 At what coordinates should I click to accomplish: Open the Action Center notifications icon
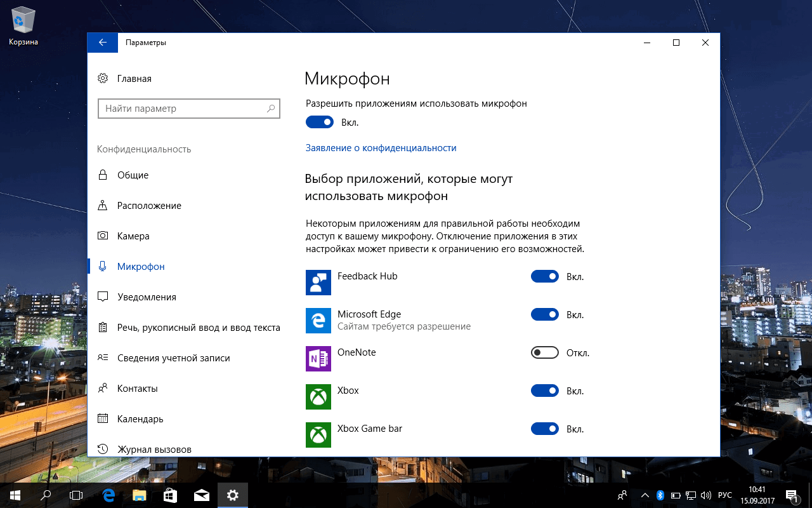tap(792, 495)
